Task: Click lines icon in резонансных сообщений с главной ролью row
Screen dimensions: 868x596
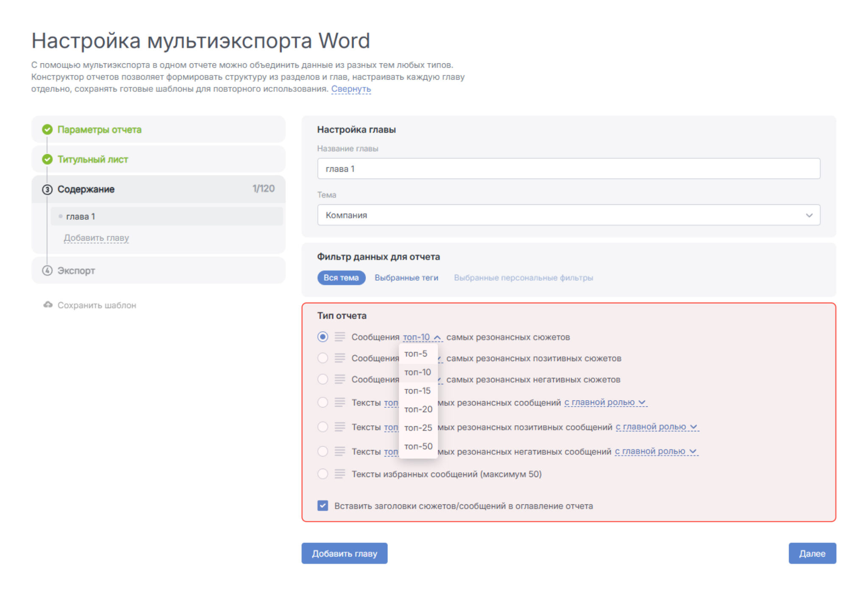Action: [x=339, y=402]
